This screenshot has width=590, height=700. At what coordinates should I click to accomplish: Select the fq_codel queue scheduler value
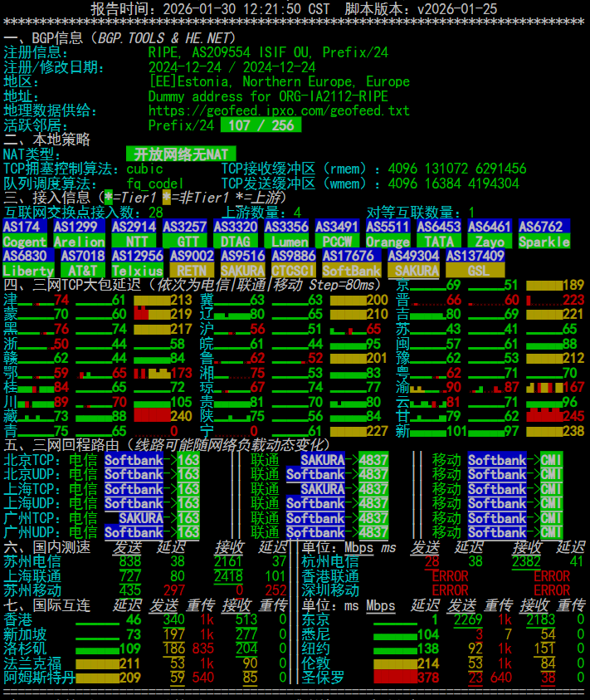tap(155, 184)
